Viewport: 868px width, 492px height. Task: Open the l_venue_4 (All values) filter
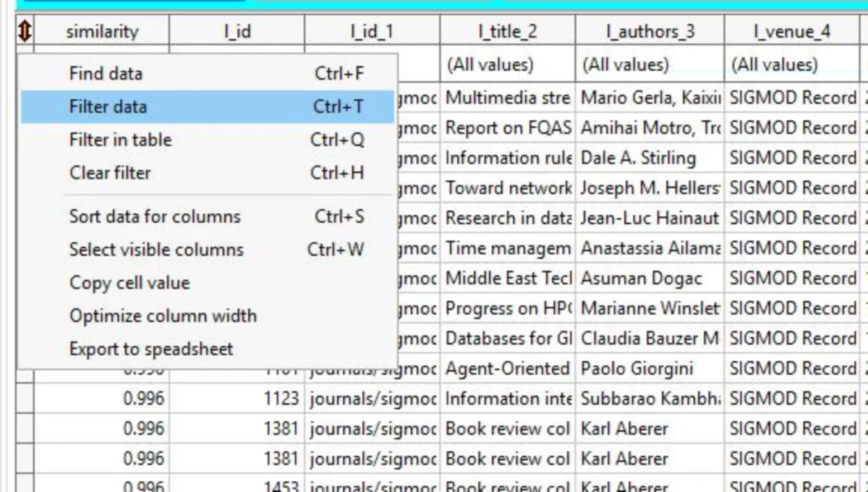tap(792, 65)
